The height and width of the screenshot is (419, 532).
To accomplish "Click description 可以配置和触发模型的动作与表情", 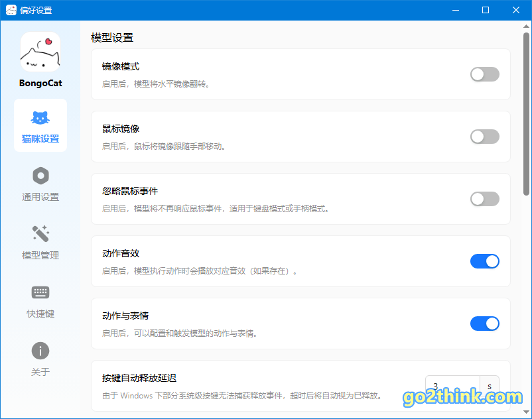I will coord(180,333).
